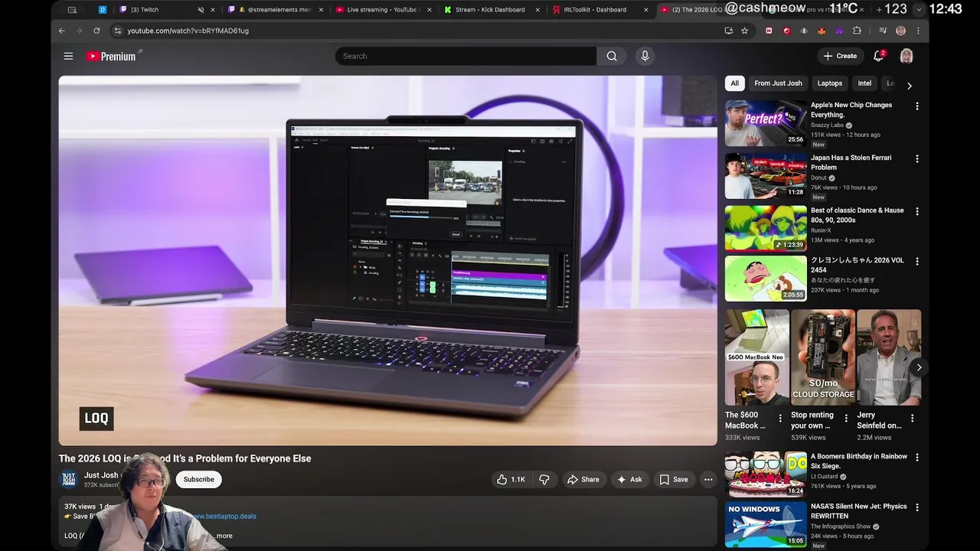Switch to the streamelements tab
This screenshot has width=980, height=551.
(x=276, y=10)
